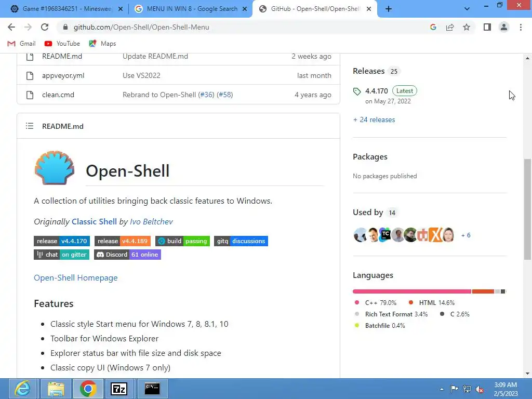
Task: Open the README.md file link
Action: pos(62,56)
